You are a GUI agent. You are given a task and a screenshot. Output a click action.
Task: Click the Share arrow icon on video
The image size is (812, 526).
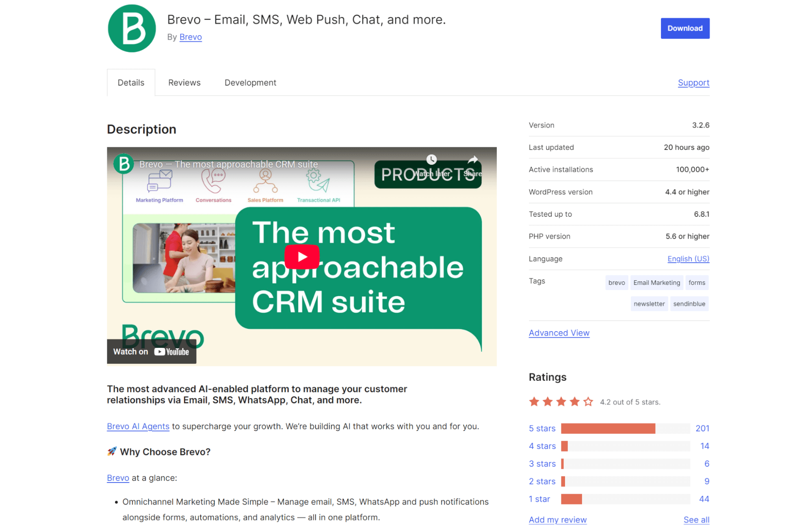click(473, 160)
